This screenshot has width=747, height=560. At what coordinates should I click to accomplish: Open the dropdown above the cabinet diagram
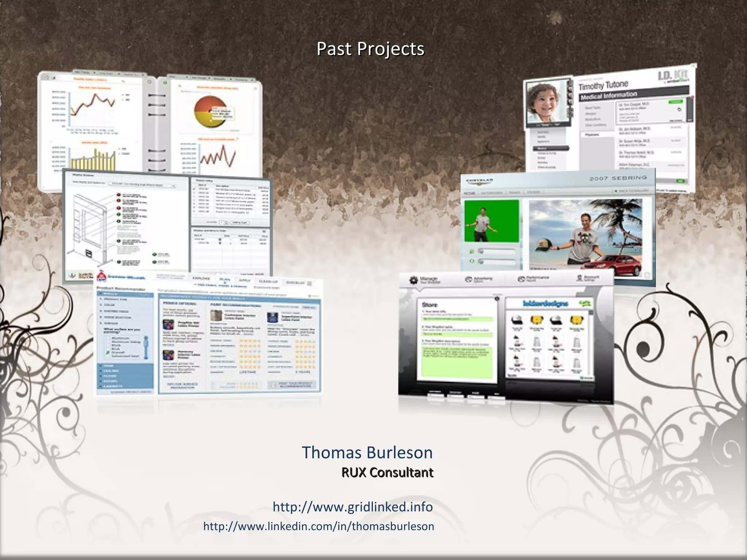143,185
